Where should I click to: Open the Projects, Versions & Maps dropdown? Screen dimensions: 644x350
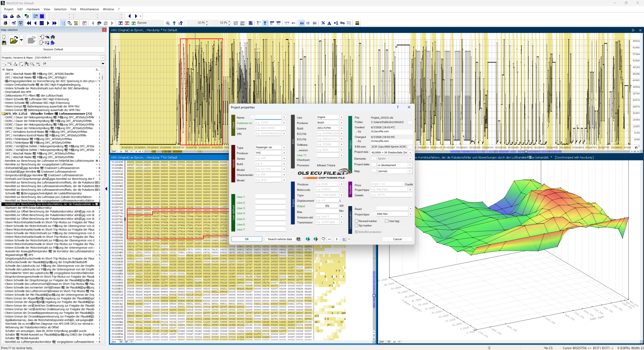click(x=103, y=58)
